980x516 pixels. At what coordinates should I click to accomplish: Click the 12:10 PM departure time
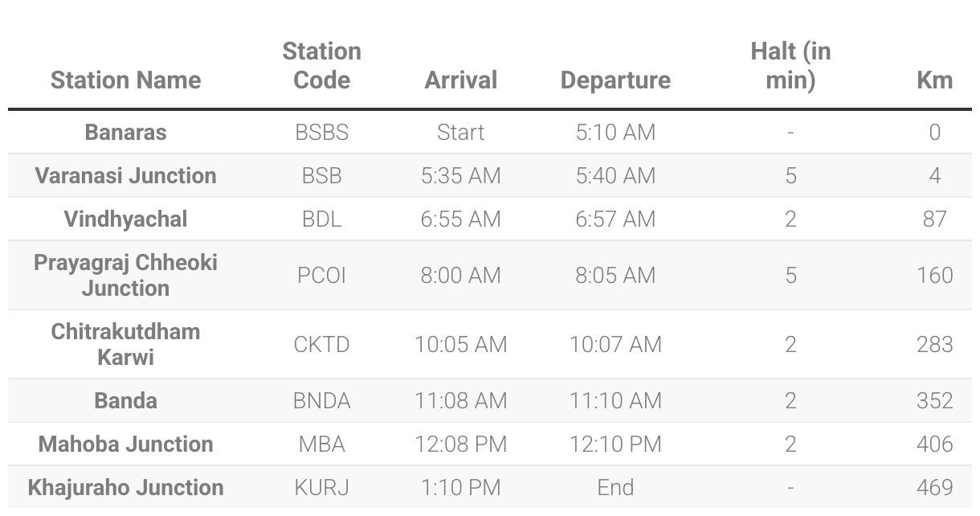coord(615,444)
